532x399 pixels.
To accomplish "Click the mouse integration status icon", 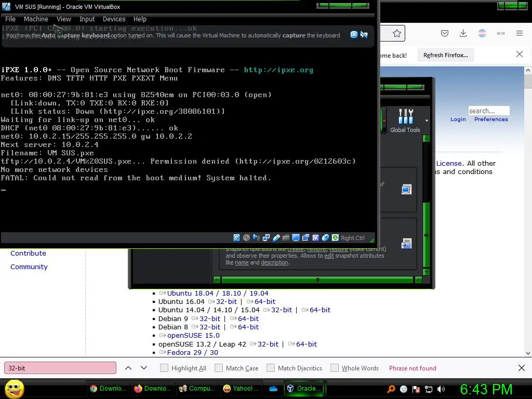I will (x=325, y=238).
